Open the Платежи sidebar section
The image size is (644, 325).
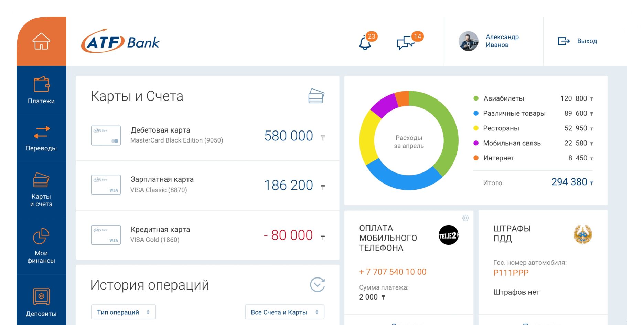(x=41, y=90)
